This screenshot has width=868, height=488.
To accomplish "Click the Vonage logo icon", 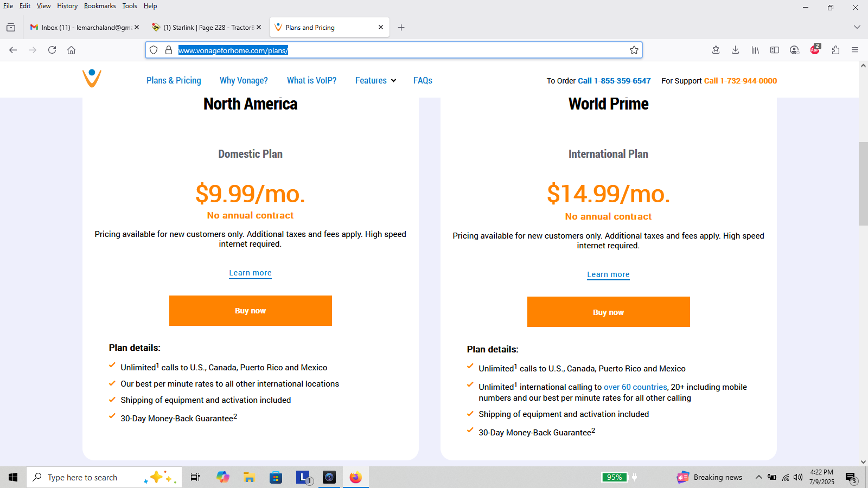I will click(x=92, y=78).
